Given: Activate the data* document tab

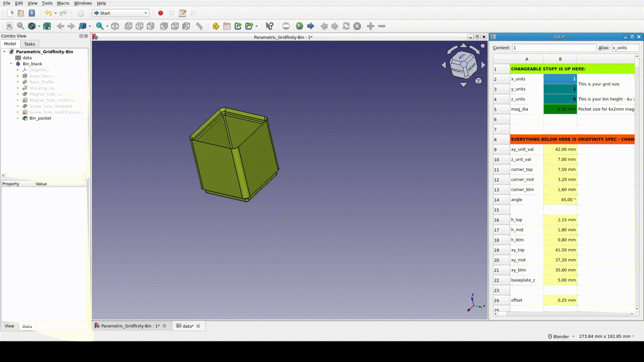Looking at the screenshot, I should [x=188, y=326].
